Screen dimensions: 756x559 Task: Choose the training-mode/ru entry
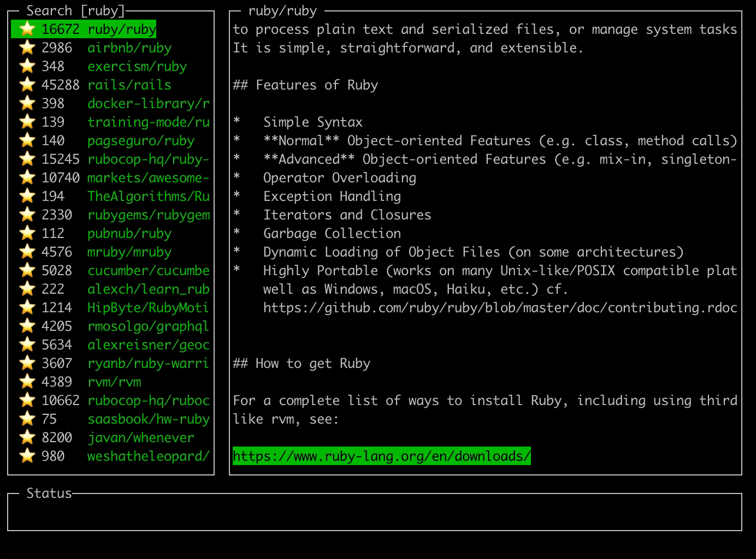(x=149, y=122)
